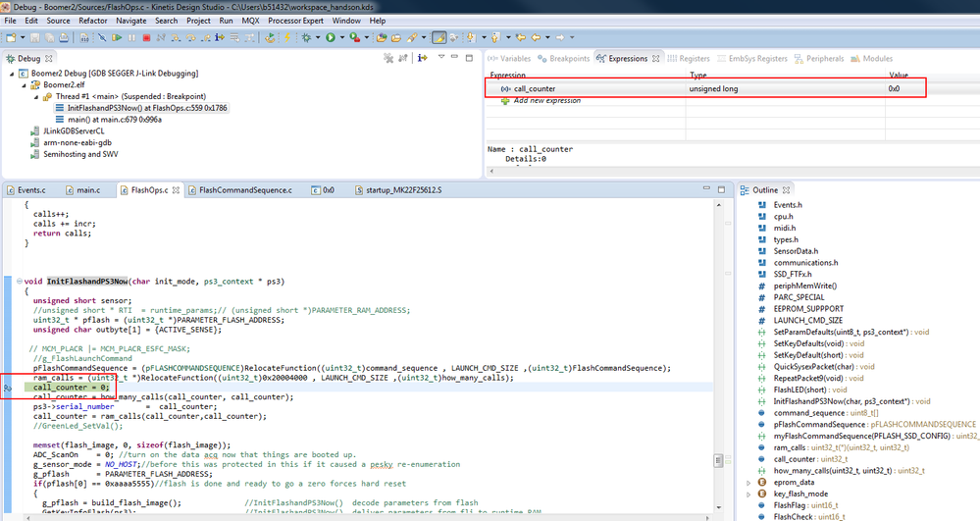Collapse the Thread #1 main tree node
Image resolution: width=980 pixels, height=521 pixels.
(x=35, y=97)
